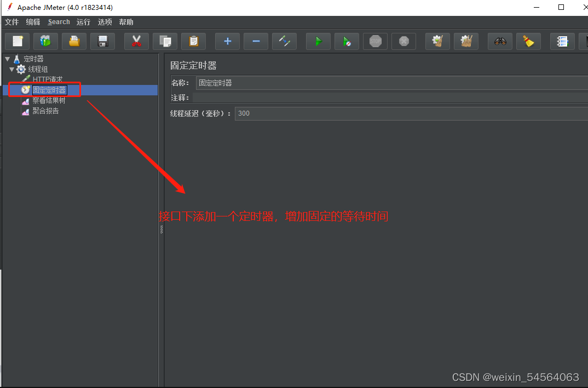Select the 线程组 tree item
The image size is (588, 388).
[x=37, y=70]
